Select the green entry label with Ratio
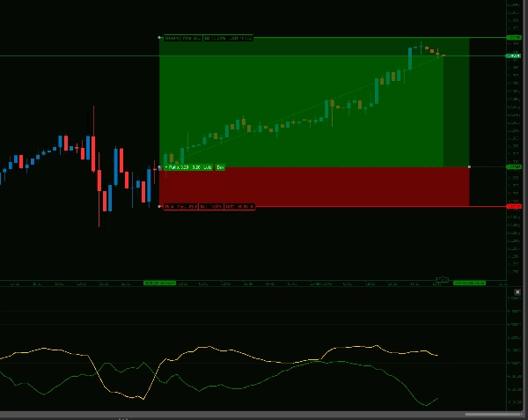The height and width of the screenshot is (420, 528). (195, 166)
